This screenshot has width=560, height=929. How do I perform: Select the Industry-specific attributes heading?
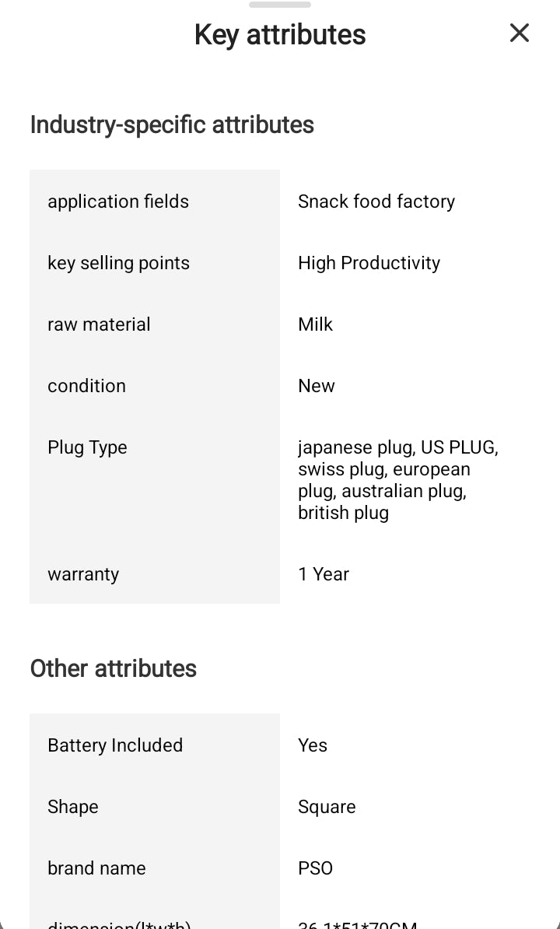tap(172, 124)
